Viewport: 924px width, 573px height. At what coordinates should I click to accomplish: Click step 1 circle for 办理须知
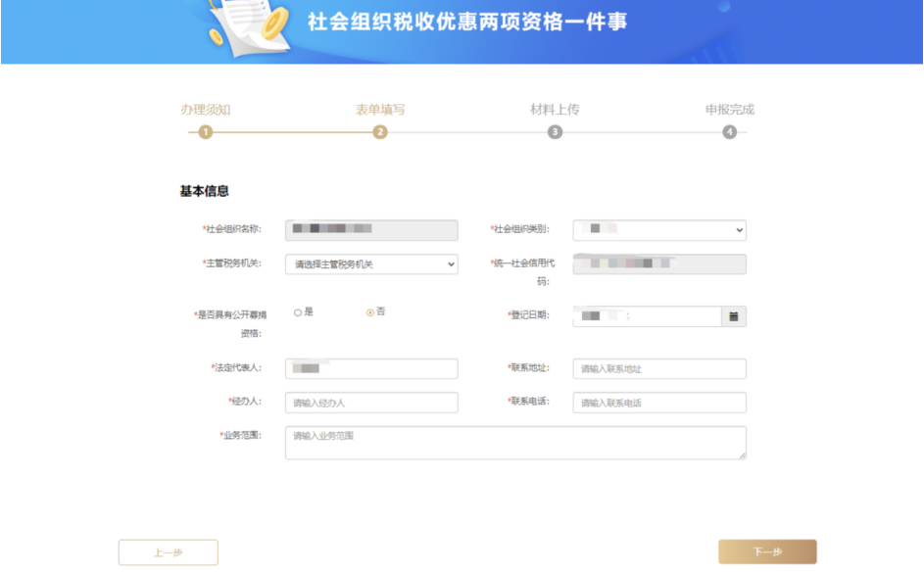tap(205, 132)
